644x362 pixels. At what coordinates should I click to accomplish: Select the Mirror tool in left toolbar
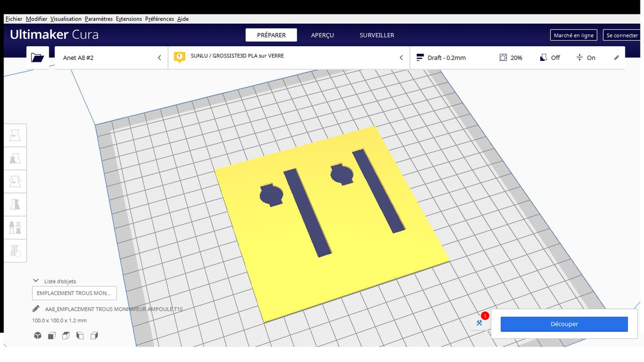click(15, 204)
